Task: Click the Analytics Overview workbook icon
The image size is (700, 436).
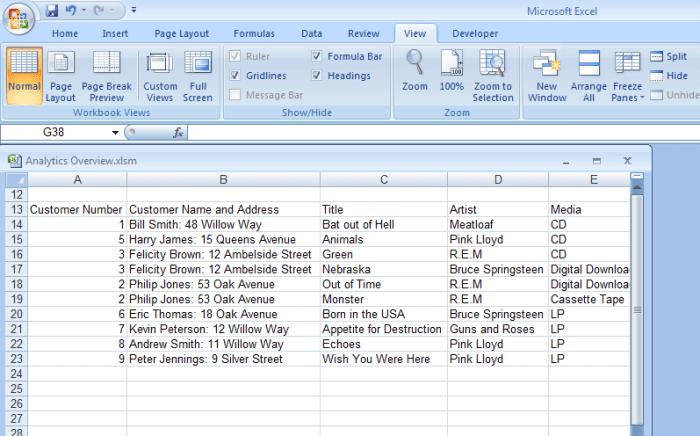Action: (14, 161)
